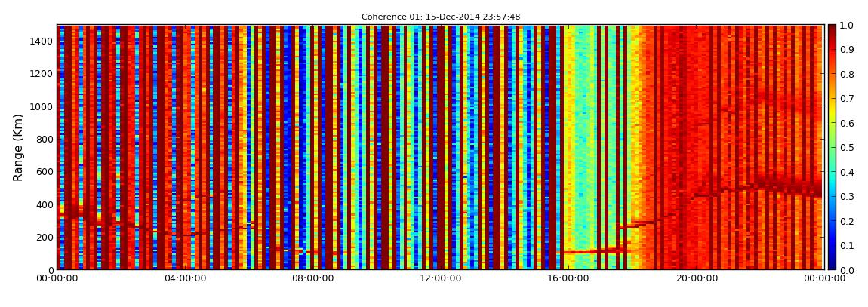
Task: Click the green middle of the colorbar
Action: pyautogui.click(x=832, y=147)
